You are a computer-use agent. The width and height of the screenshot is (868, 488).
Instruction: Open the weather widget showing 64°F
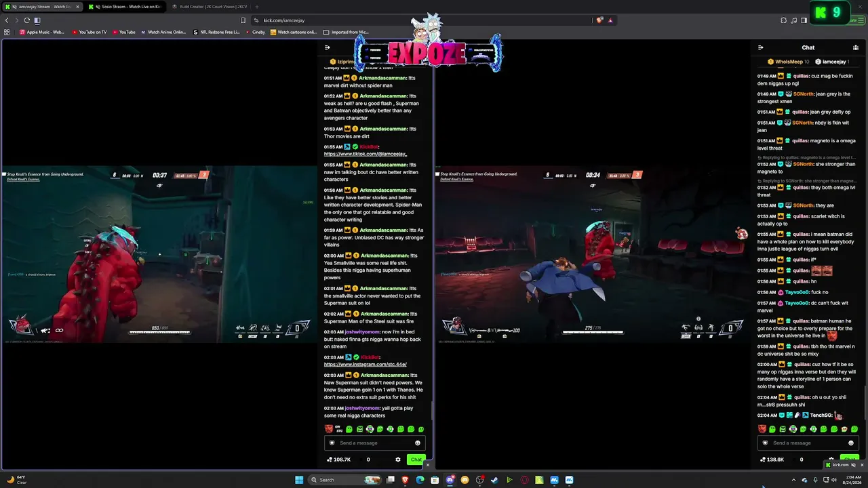[17, 480]
